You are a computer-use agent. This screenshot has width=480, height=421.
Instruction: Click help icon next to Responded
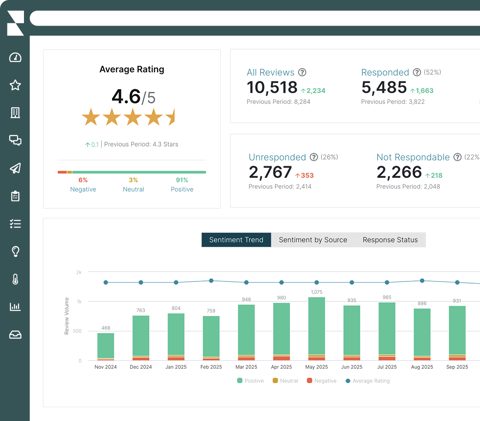click(x=417, y=72)
